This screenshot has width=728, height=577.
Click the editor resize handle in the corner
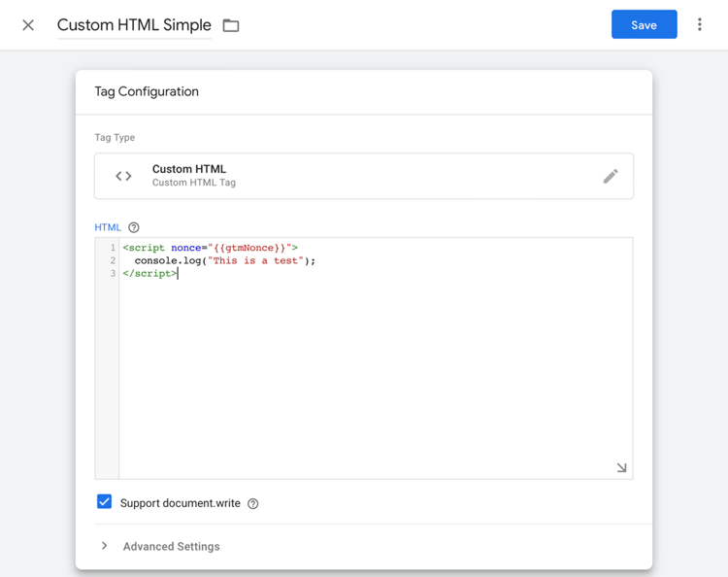pyautogui.click(x=621, y=467)
